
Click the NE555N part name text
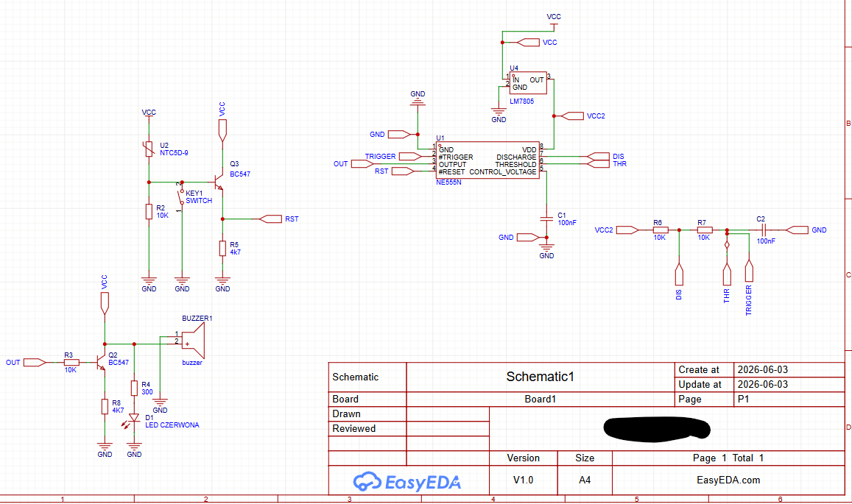click(448, 182)
